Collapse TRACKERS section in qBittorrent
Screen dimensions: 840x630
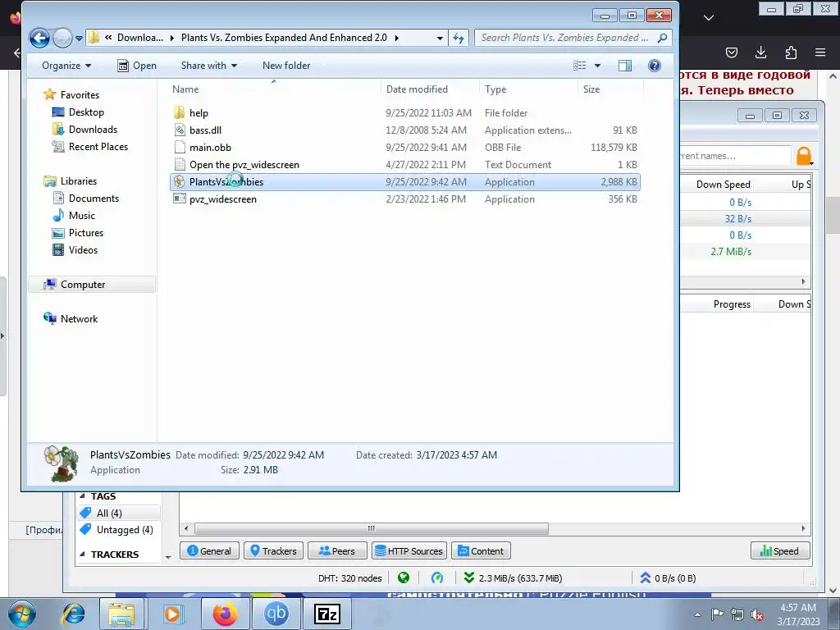pos(82,554)
